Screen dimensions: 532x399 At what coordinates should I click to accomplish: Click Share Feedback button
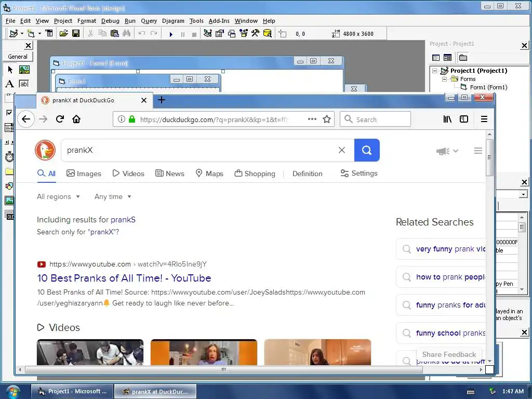tap(449, 354)
